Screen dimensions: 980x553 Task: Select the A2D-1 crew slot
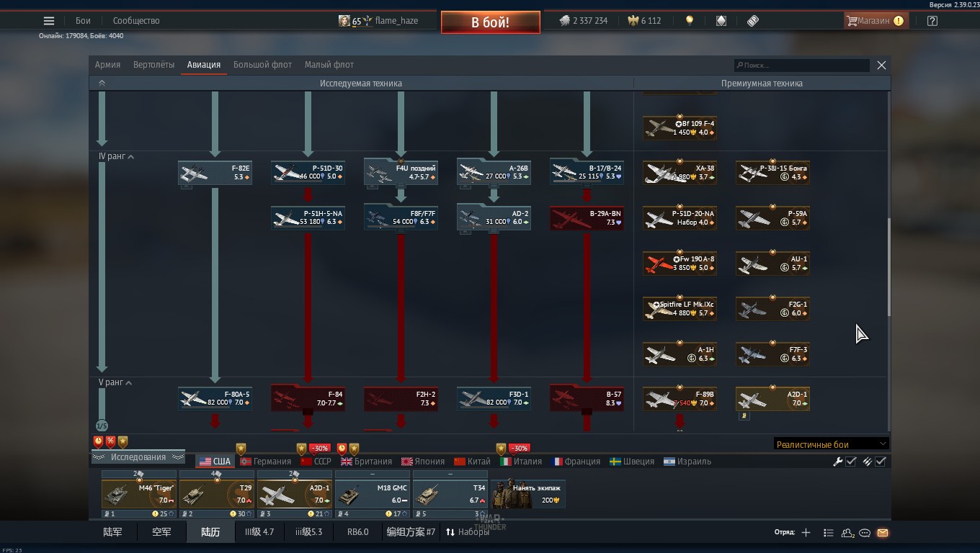tap(294, 494)
